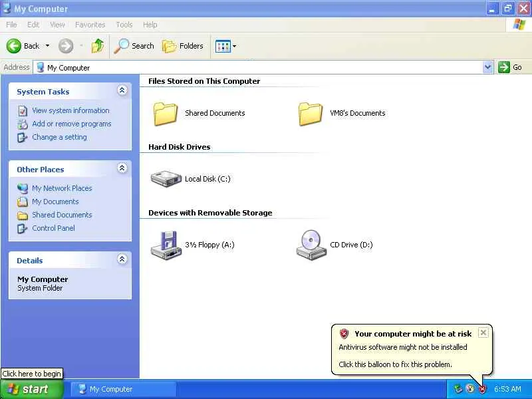Select the Shared Documents folder icon
The width and height of the screenshot is (532, 399).
coord(165,114)
